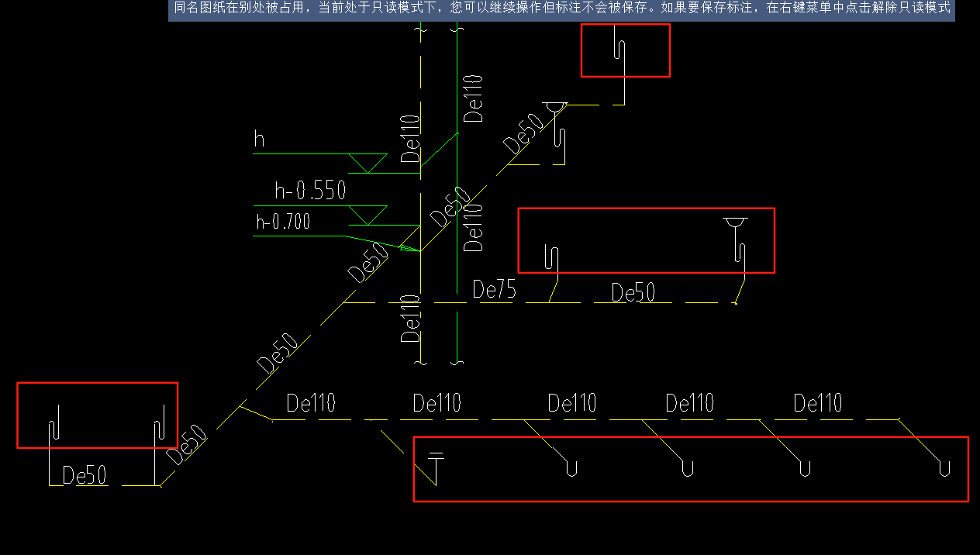Select the rightmost De110 label on the bottom horizontal pipe
This screenshot has width=980, height=555.
[818, 403]
